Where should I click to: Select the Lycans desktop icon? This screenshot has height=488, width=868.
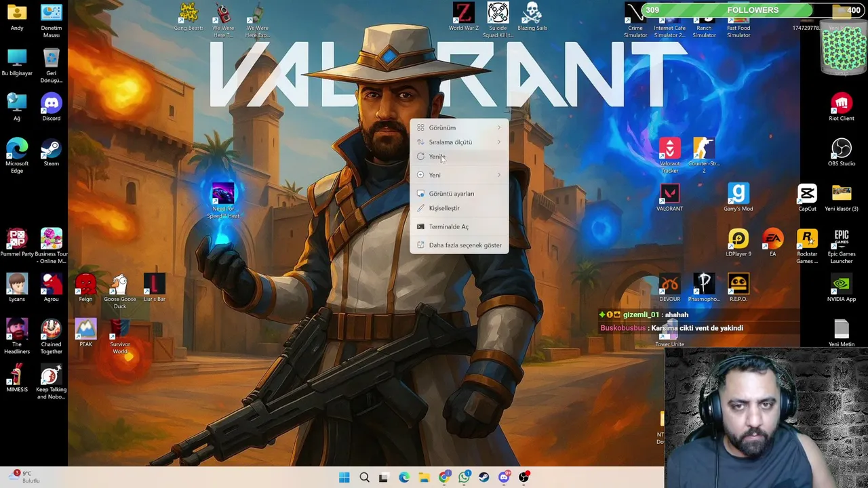pyautogui.click(x=17, y=288)
